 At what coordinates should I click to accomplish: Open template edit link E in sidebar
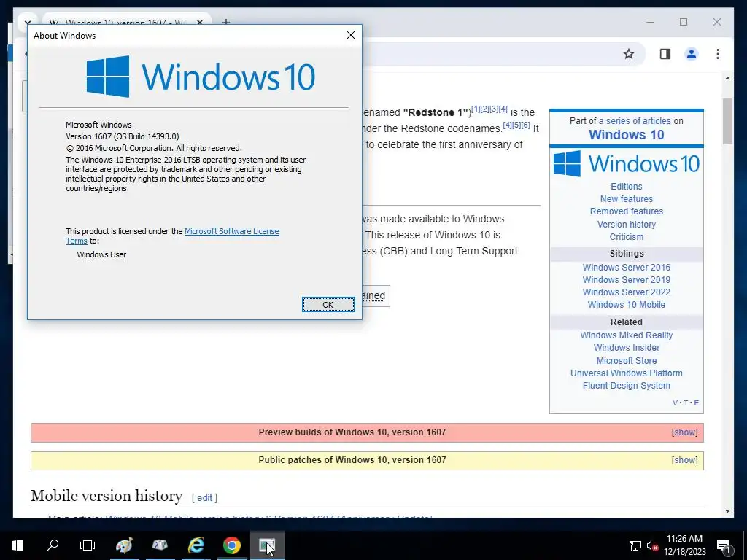pos(697,402)
